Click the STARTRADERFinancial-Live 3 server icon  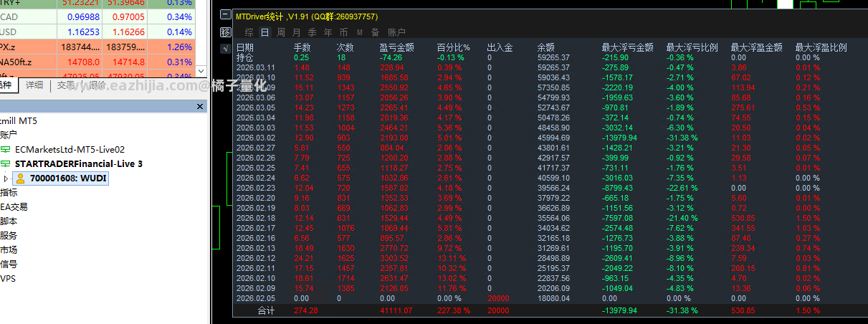pyautogui.click(x=6, y=163)
